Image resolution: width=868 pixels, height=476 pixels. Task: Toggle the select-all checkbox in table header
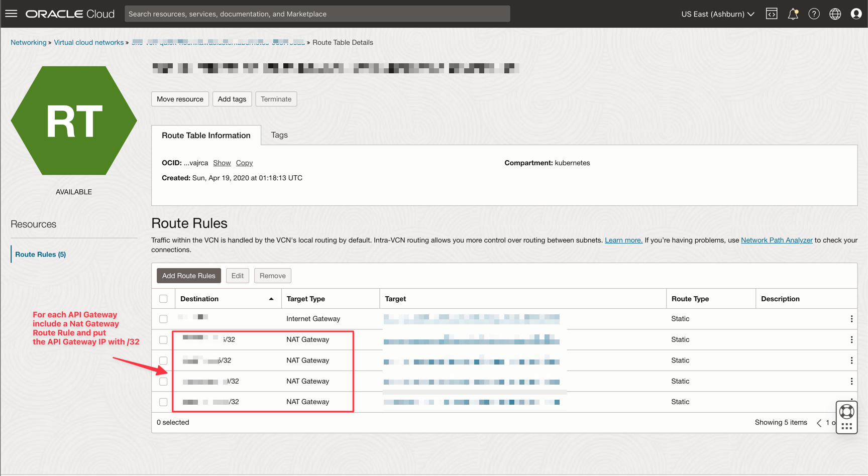(163, 299)
